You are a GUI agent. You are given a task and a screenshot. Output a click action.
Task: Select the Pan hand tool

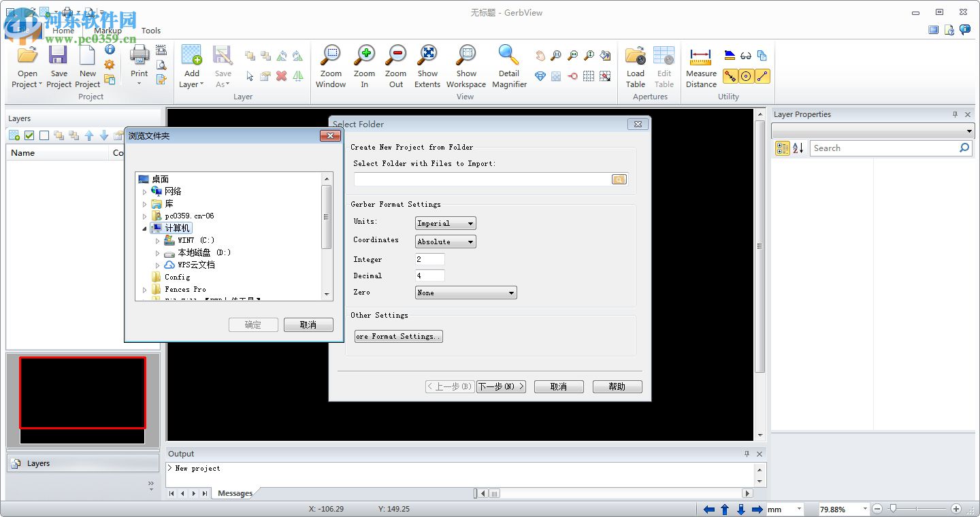[540, 56]
